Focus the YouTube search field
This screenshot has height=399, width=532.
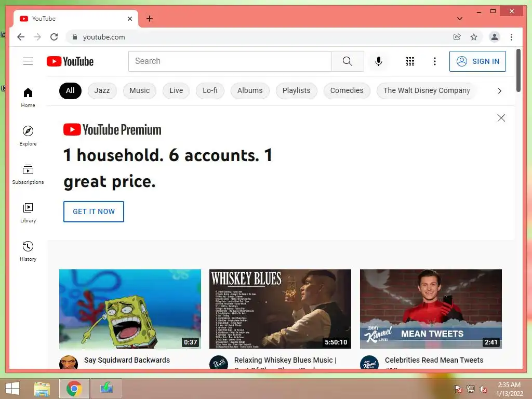pyautogui.click(x=230, y=61)
